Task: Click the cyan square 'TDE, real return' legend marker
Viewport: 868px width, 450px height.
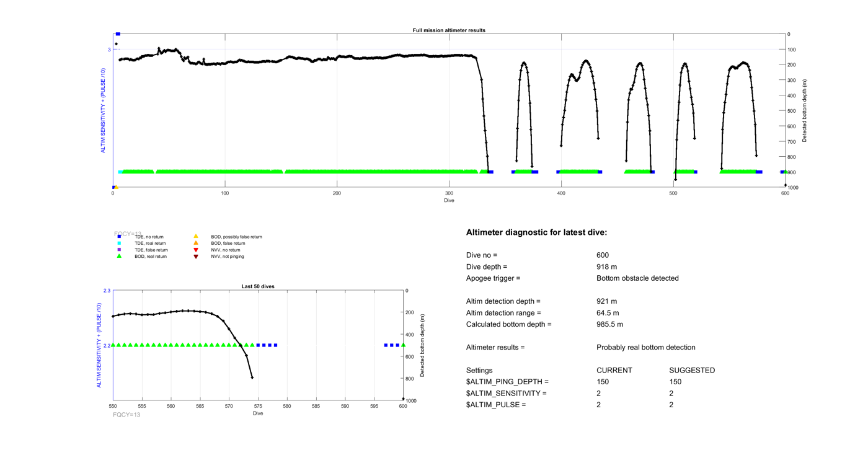Action: (119, 244)
